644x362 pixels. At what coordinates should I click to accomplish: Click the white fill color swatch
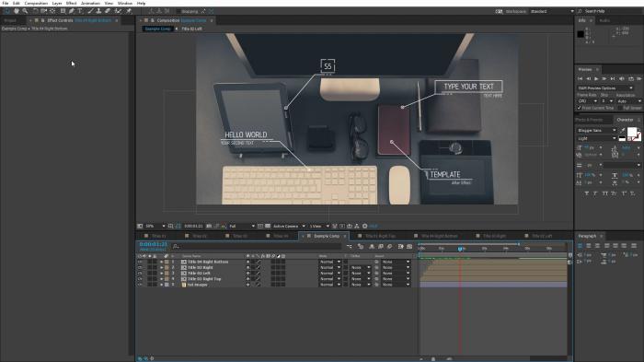(x=632, y=132)
